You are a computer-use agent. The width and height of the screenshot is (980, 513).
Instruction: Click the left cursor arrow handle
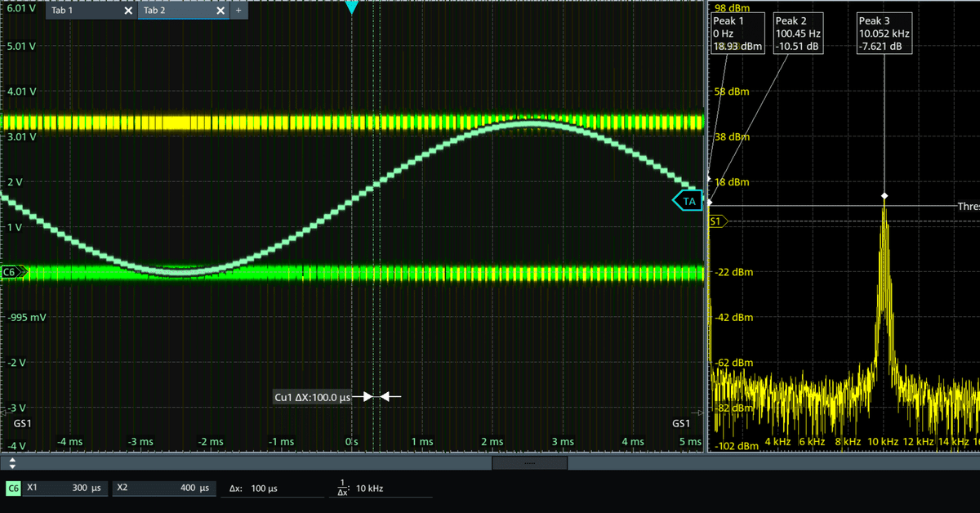(x=363, y=396)
